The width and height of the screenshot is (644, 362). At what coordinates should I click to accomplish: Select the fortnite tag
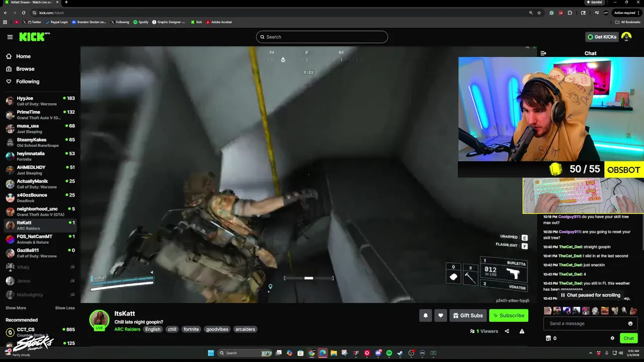(191, 329)
